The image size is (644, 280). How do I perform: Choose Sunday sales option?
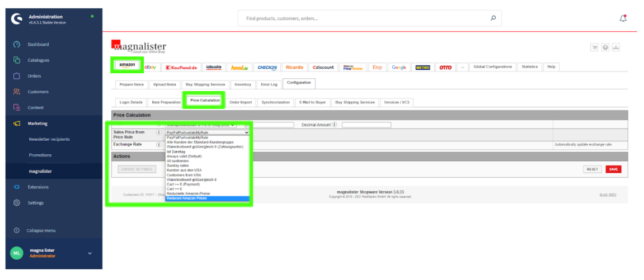coord(207,165)
